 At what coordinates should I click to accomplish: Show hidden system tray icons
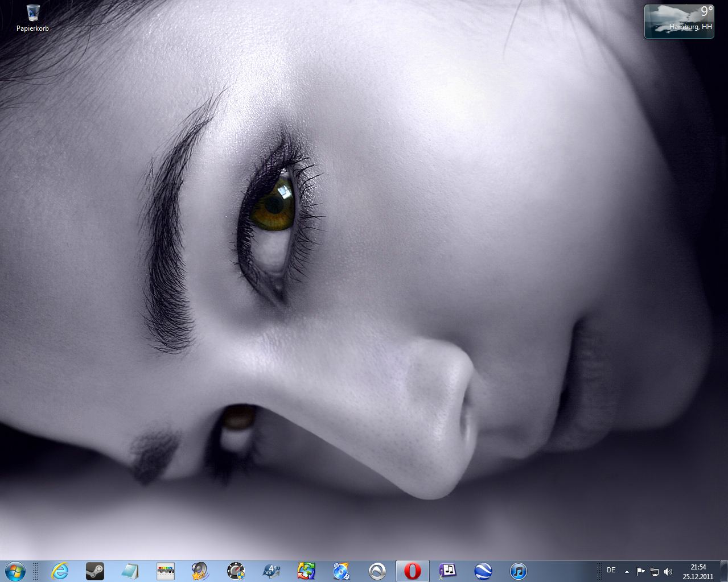[627, 571]
